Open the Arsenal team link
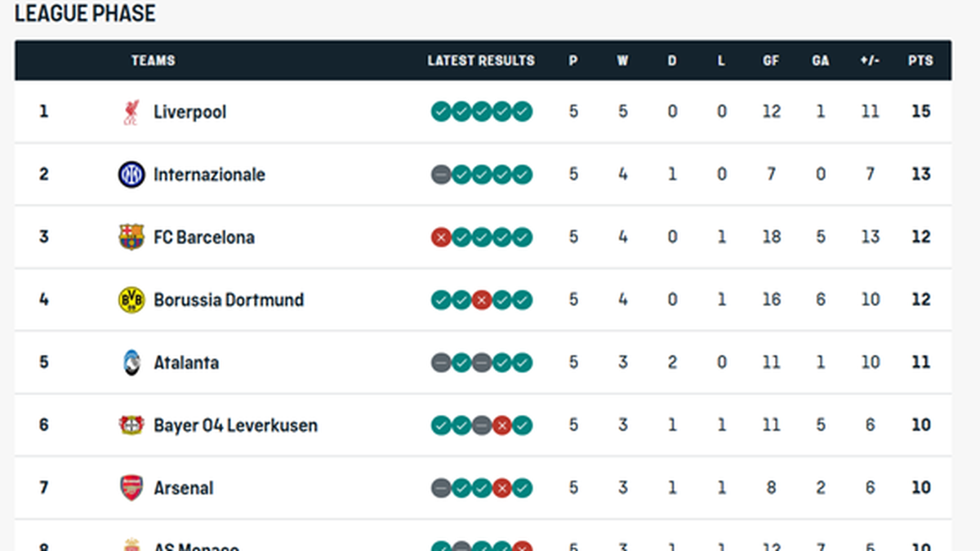 click(x=184, y=488)
